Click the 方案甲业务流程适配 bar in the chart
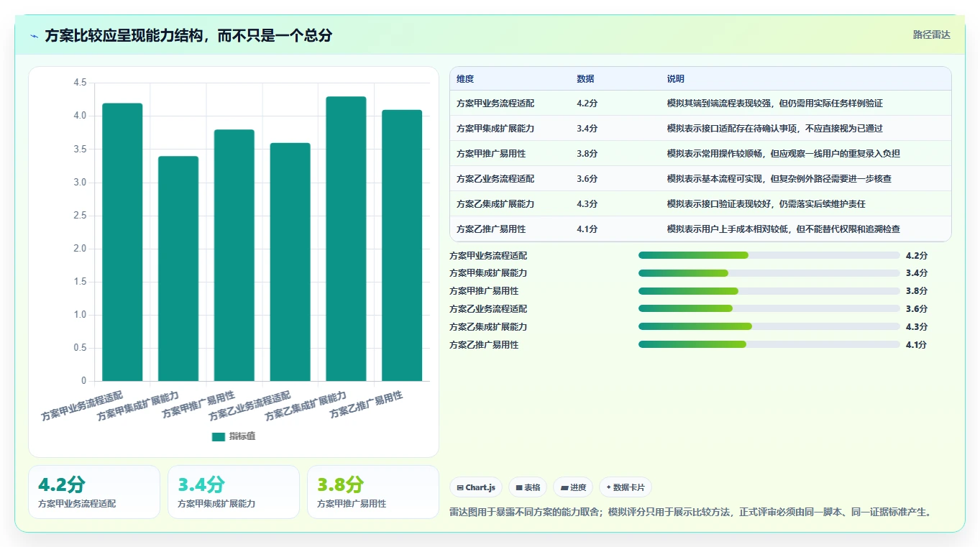980x547 pixels. click(x=122, y=242)
